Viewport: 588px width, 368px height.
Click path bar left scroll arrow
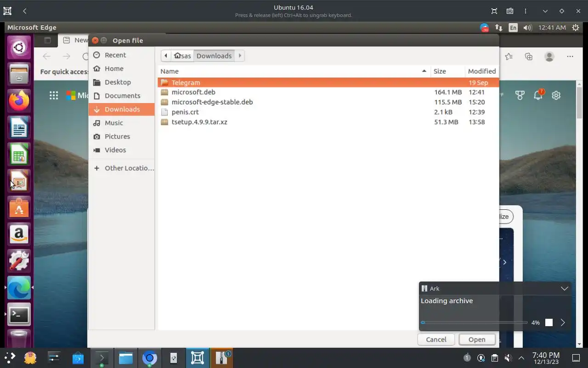click(166, 56)
